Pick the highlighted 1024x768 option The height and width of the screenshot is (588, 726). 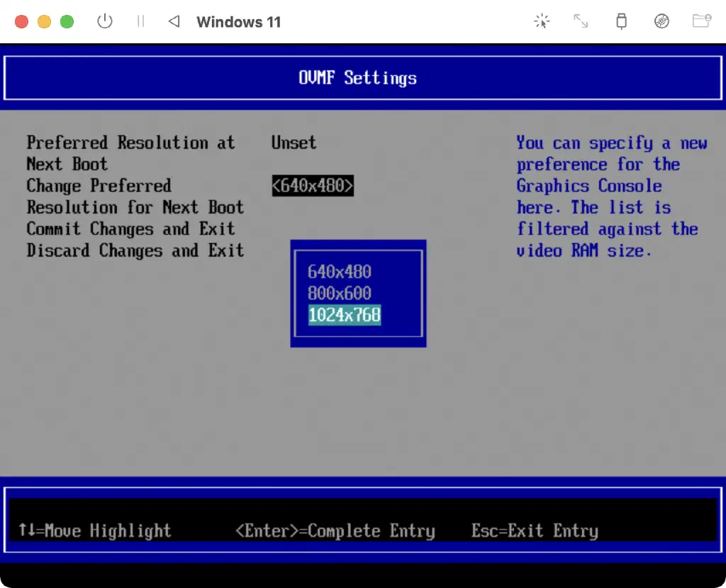tap(345, 315)
